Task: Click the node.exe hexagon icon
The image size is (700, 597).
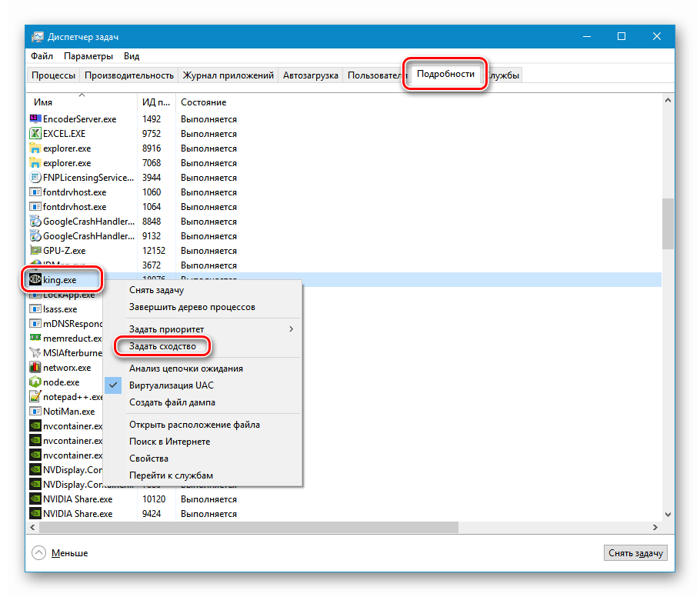Action: pos(35,382)
